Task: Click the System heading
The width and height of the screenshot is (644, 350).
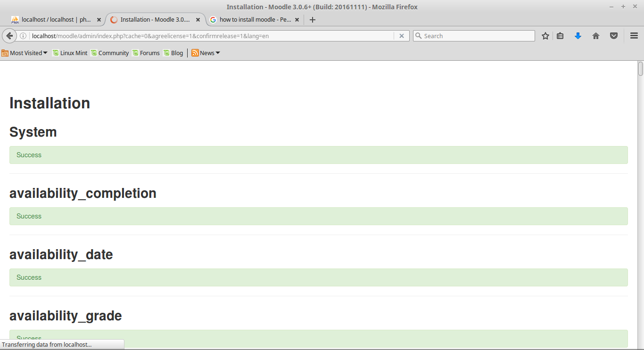Action: (33, 132)
